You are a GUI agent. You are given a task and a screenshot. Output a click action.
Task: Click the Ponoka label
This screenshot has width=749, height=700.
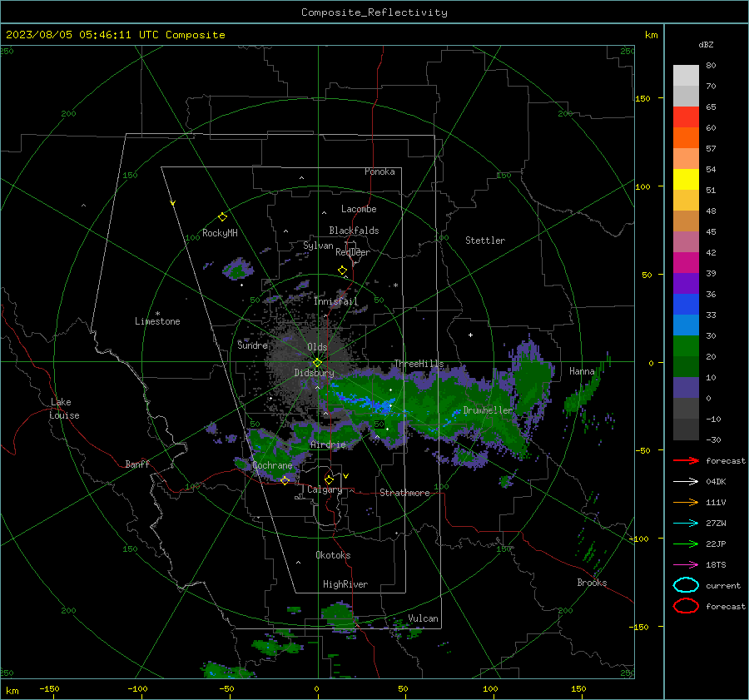point(379,172)
